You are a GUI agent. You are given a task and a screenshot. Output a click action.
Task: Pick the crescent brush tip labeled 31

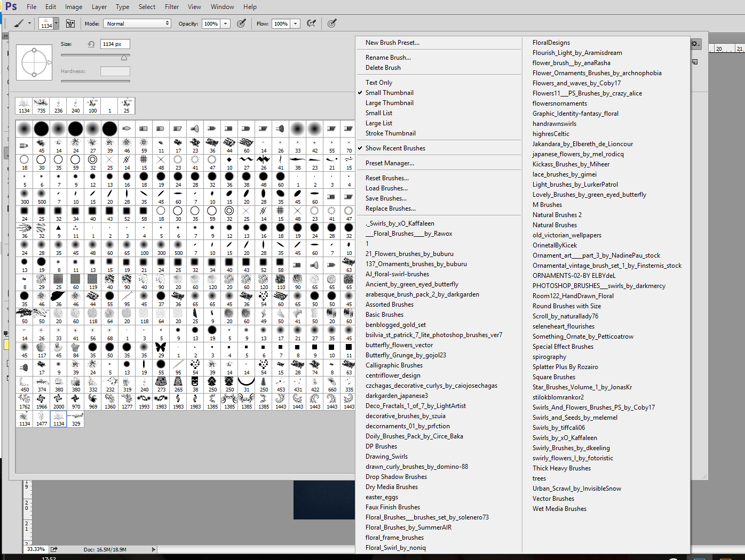click(x=247, y=385)
